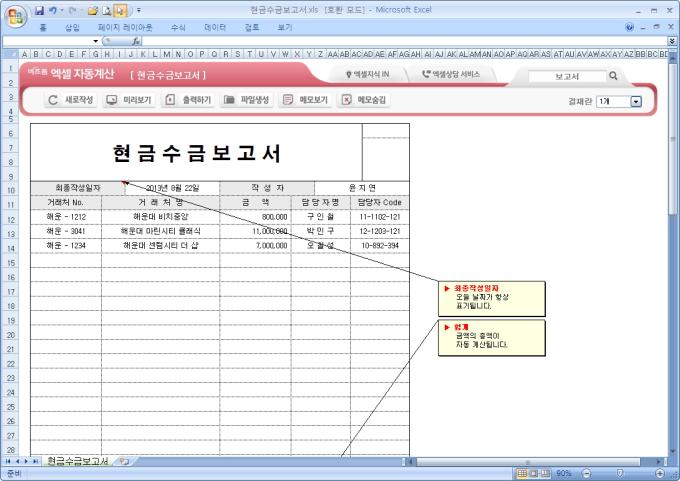Click the zoom in plus button
The image size is (680, 481).
coord(660,473)
